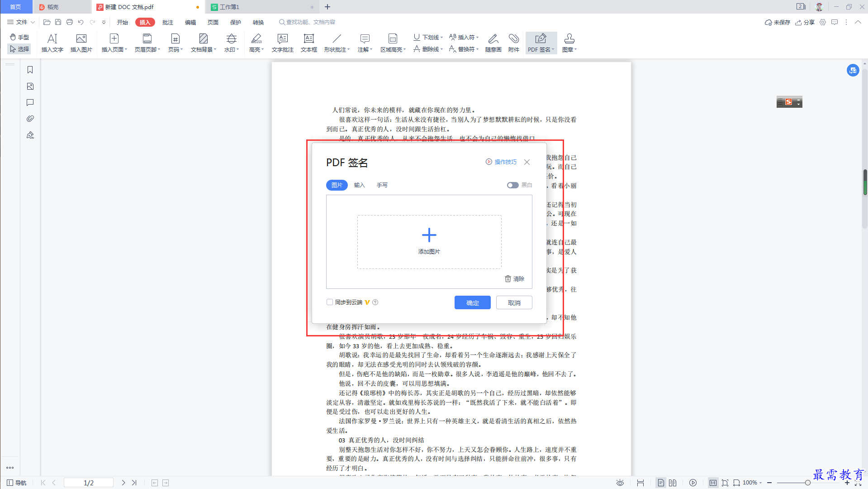Viewport: 868px width, 489px height.
Task: Toggle single page continuous view icon
Action: 661,483
